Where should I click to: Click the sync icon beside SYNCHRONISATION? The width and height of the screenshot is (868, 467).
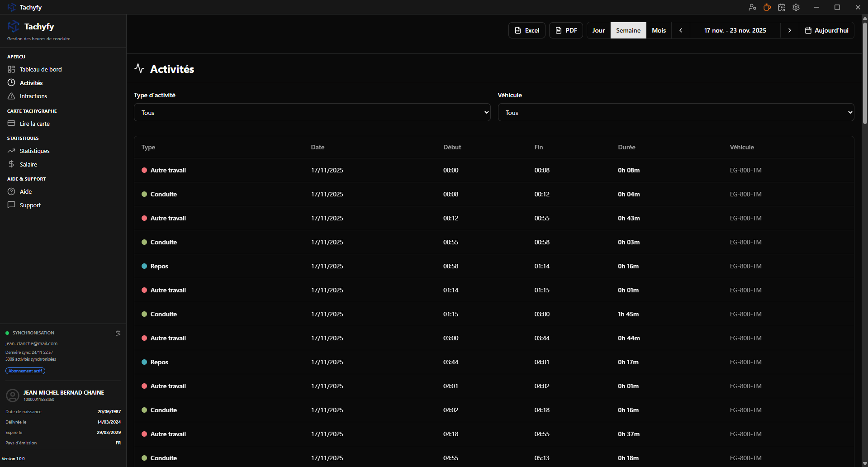(118, 333)
